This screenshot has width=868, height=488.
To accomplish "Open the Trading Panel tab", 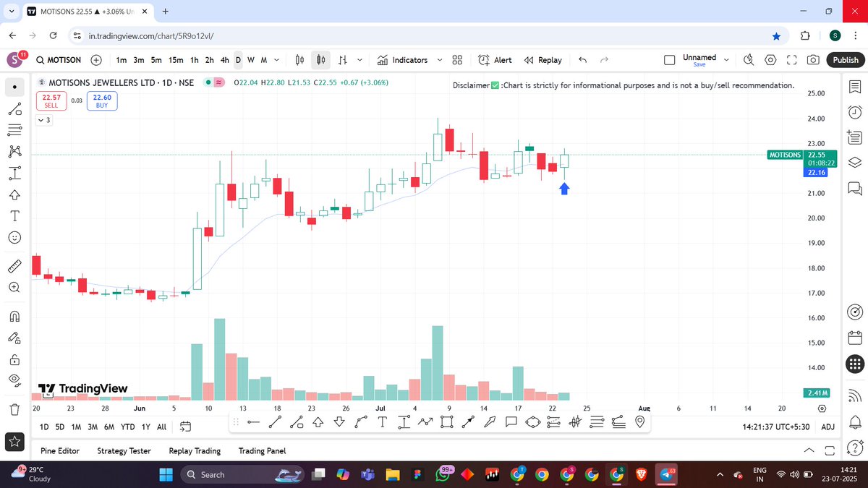I will [262, 450].
